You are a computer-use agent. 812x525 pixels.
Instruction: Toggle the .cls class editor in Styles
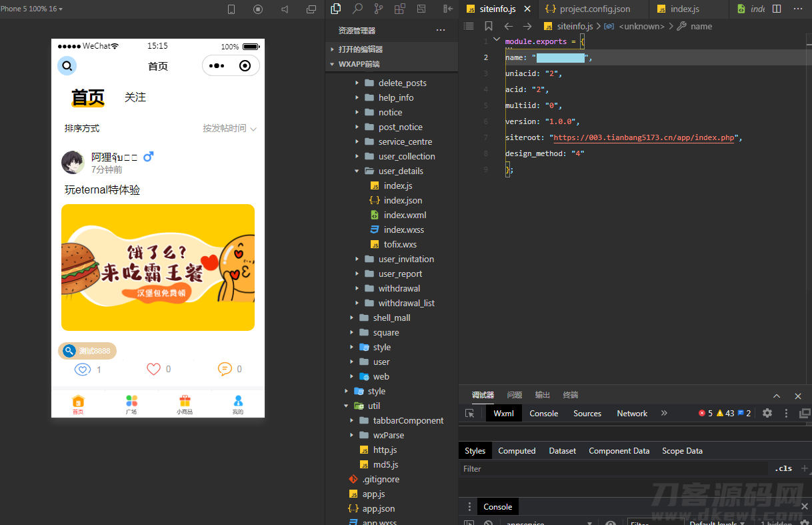tap(783, 468)
